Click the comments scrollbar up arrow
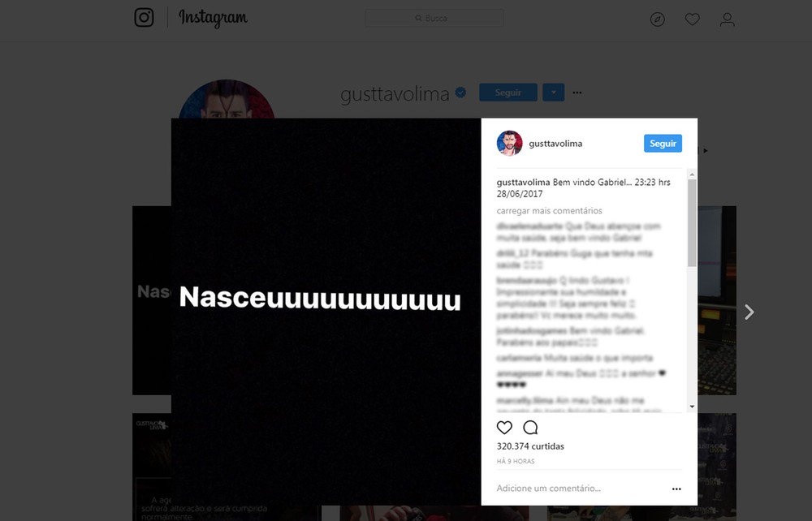This screenshot has height=521, width=812. tap(692, 174)
